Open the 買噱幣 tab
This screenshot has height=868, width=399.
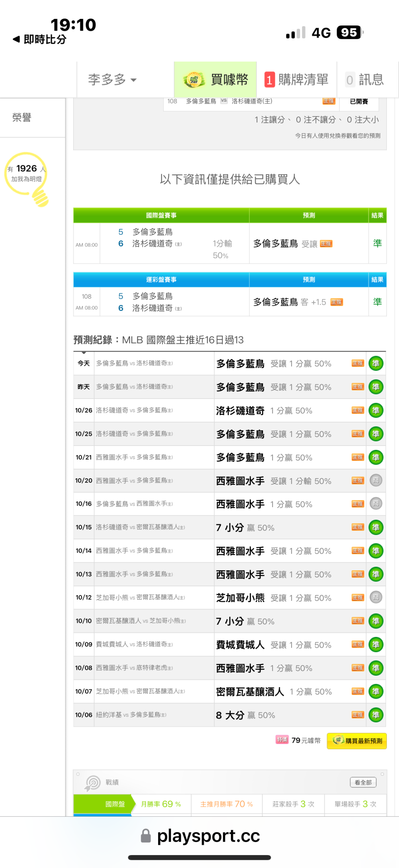[x=215, y=79]
